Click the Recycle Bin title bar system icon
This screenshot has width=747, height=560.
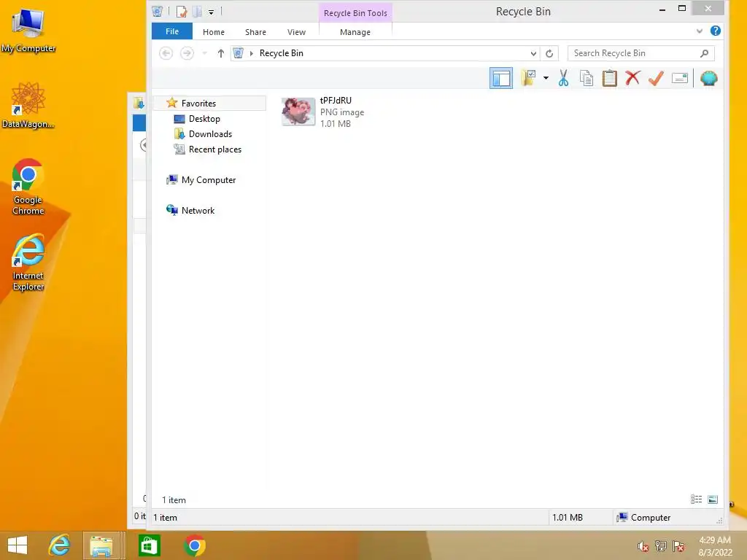158,11
